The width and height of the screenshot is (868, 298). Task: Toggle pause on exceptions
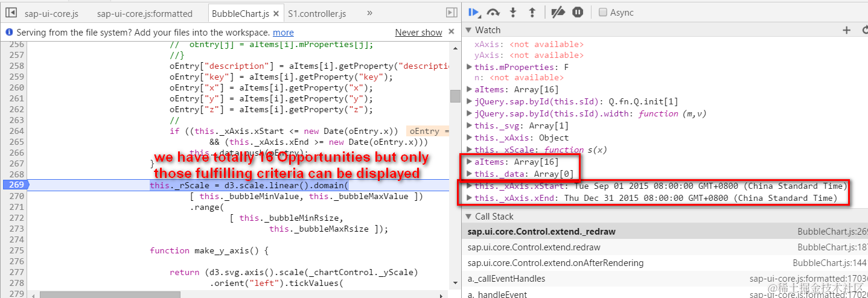click(578, 12)
